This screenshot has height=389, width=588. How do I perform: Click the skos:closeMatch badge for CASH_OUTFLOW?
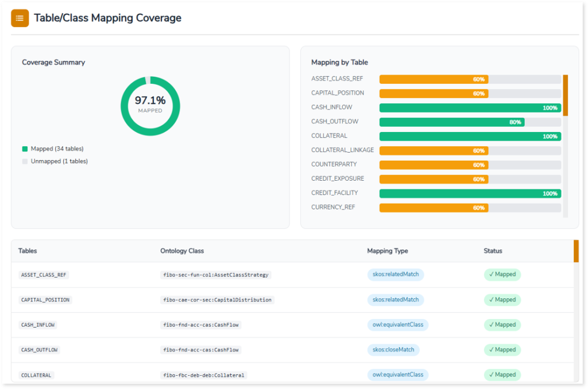(393, 349)
